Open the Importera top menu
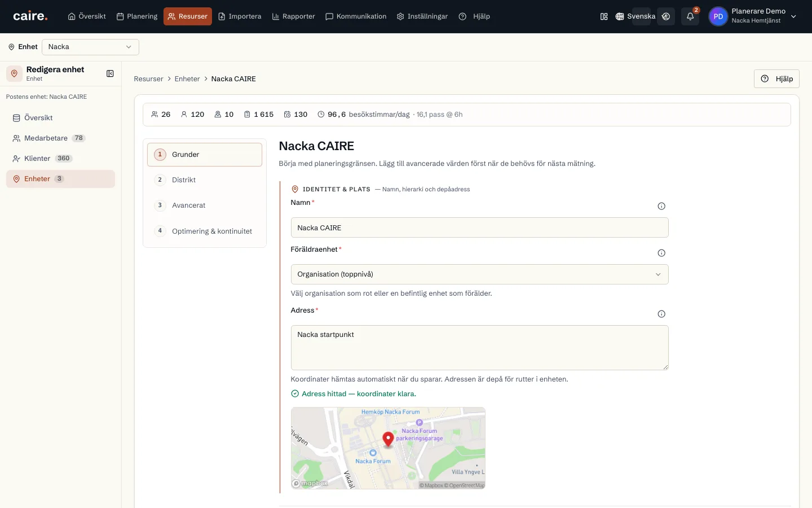812x508 pixels. tap(240, 16)
